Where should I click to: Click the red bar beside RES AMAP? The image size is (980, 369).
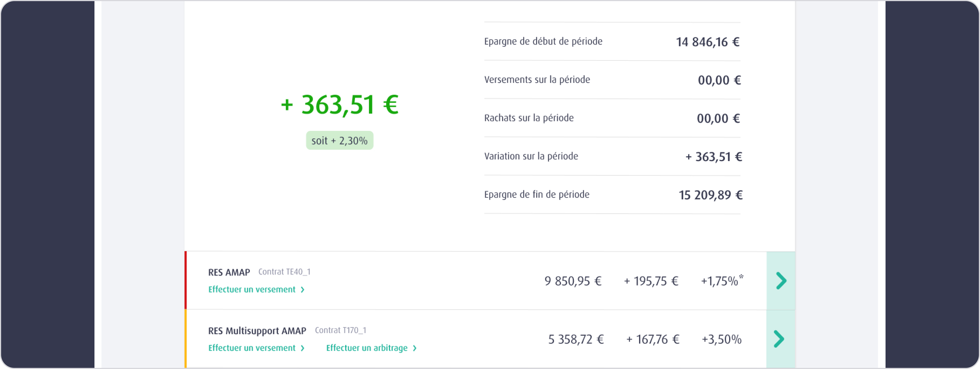186,280
